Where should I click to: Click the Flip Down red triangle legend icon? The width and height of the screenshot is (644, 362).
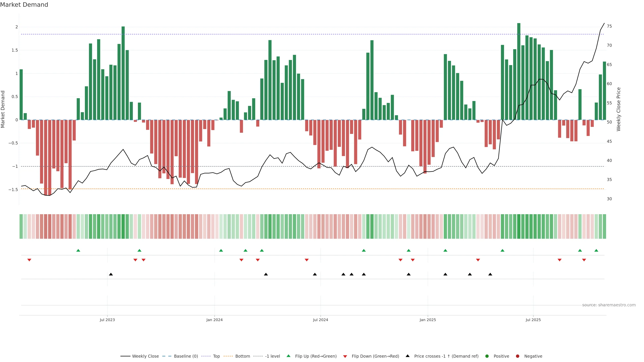(x=345, y=356)
